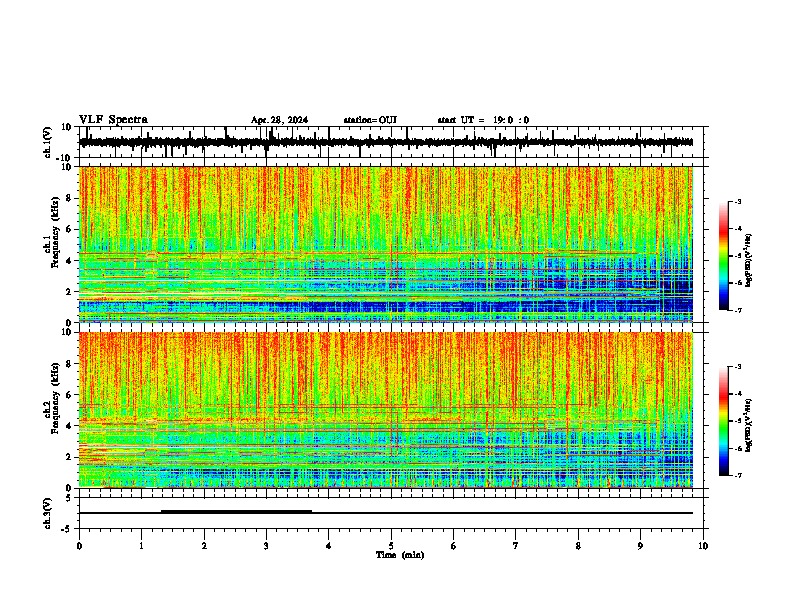
Task: Select the date "Apr. 28, 2024"
Action: [279, 120]
